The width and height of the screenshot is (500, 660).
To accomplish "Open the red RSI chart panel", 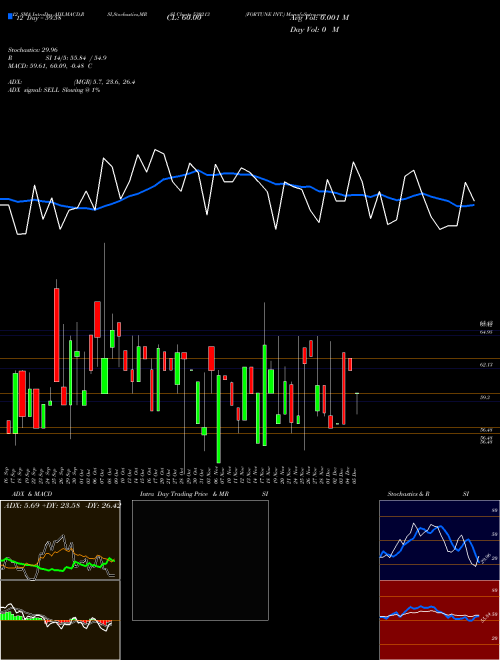I will click(x=439, y=620).
